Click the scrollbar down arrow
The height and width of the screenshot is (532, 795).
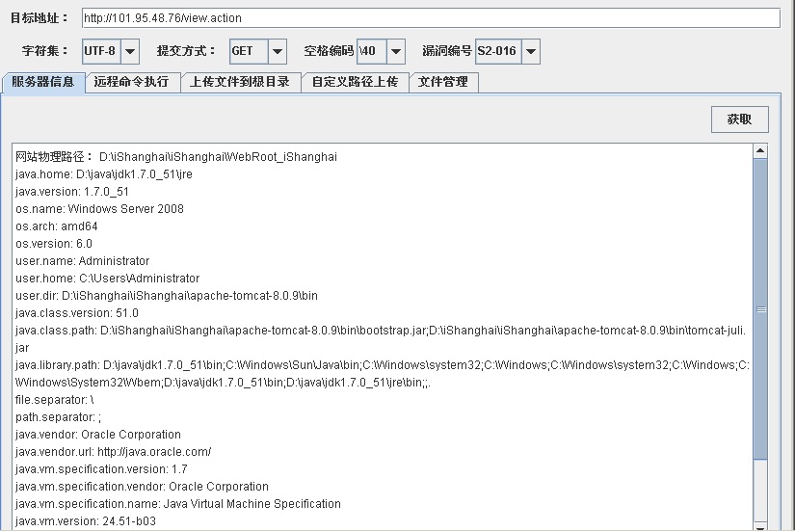pyautogui.click(x=760, y=526)
